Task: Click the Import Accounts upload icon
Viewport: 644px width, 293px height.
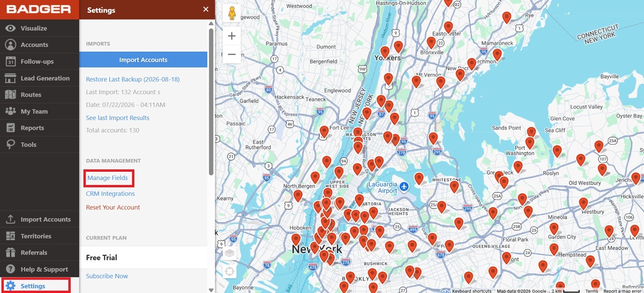Action: 10,219
